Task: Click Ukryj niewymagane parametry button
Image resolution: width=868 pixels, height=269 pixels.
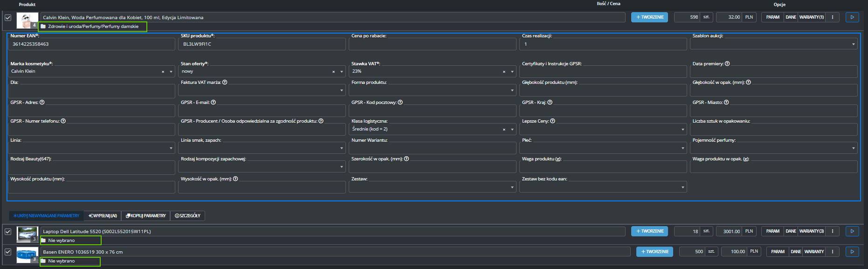Action: 46,216
